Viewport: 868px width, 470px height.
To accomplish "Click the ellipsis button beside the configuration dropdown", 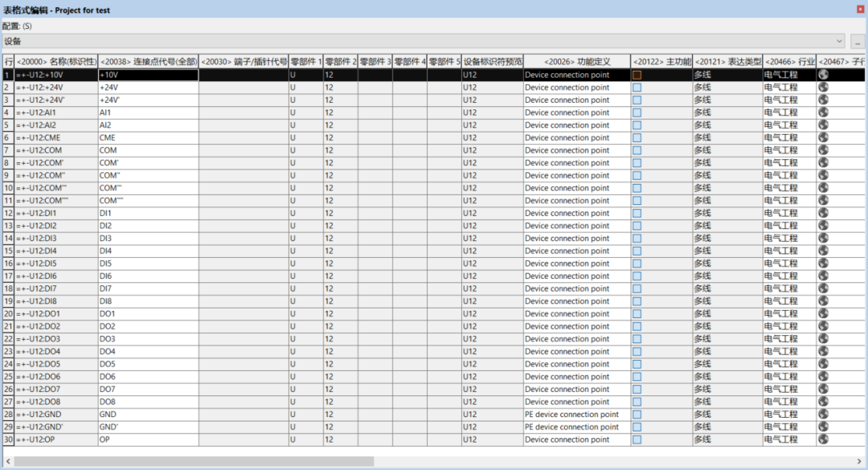I will pos(857,42).
